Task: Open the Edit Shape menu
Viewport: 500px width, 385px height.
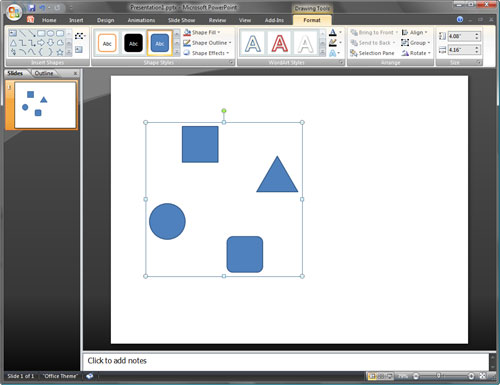Action: [80, 36]
